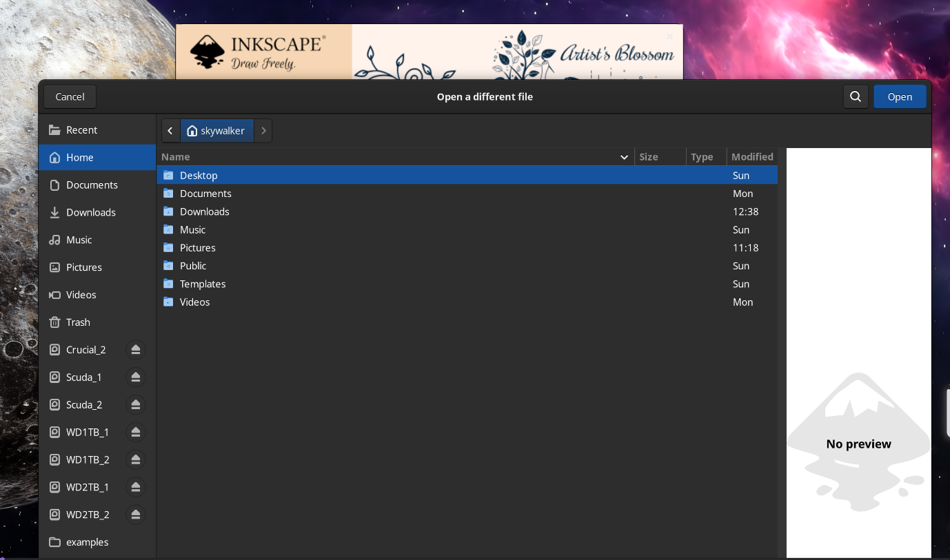
Task: Choose Music in the places sidebar
Action: pos(97,240)
